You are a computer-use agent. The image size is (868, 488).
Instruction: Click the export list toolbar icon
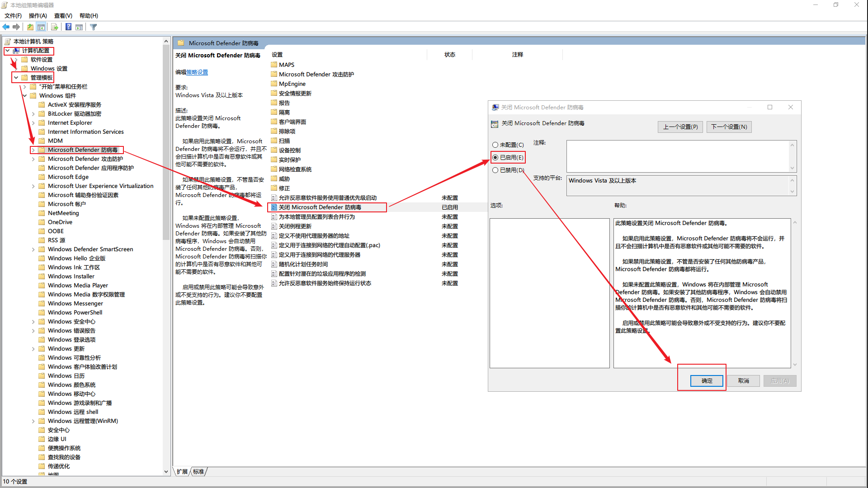click(55, 27)
